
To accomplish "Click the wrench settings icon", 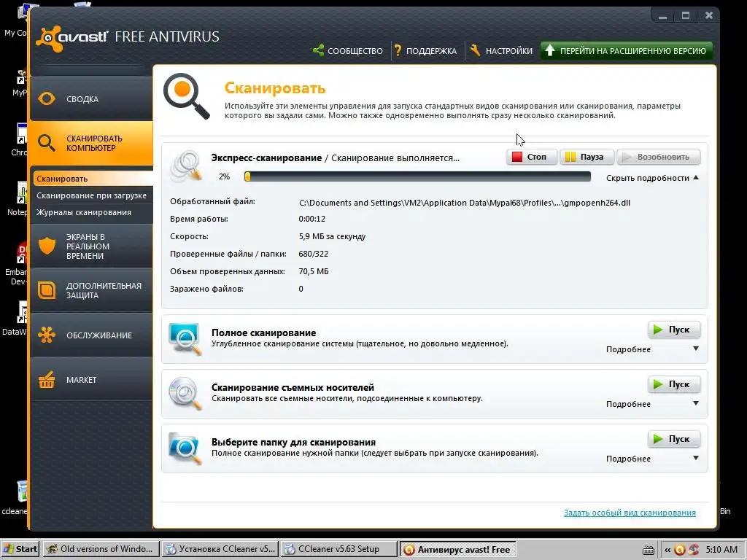I will [x=475, y=50].
